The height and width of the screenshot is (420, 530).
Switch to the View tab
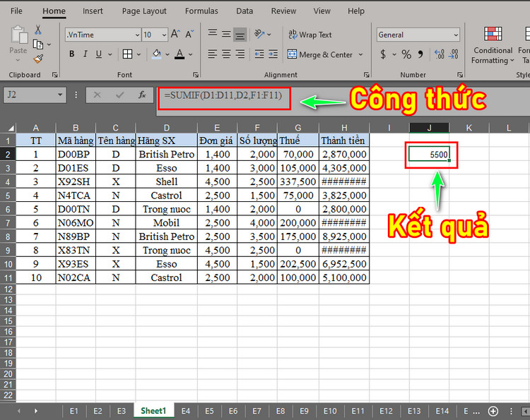pos(322,11)
